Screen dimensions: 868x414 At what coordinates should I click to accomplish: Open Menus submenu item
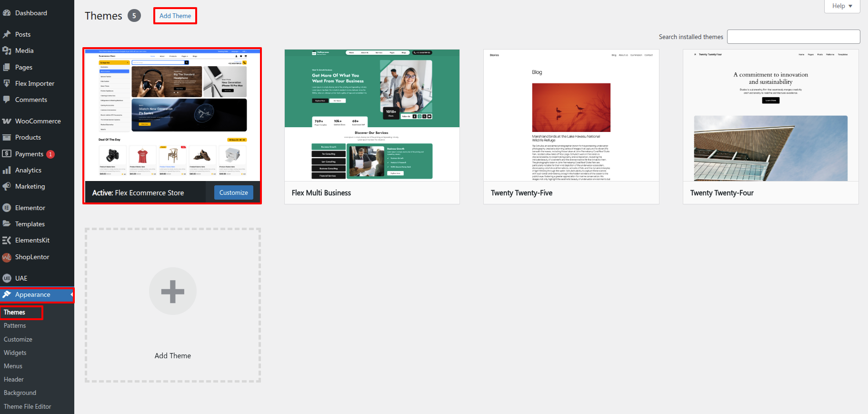[x=13, y=366]
